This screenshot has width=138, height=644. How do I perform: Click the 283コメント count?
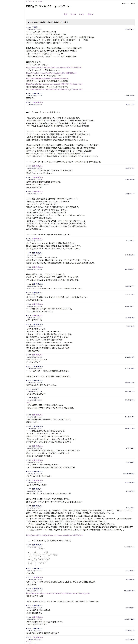point(125,3)
